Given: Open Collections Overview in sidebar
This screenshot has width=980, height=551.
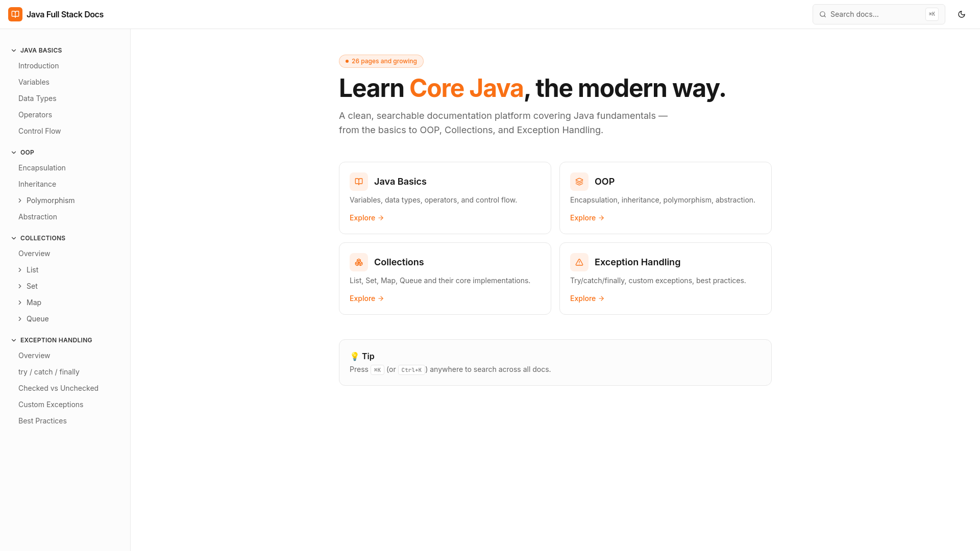Looking at the screenshot, I should coord(34,254).
